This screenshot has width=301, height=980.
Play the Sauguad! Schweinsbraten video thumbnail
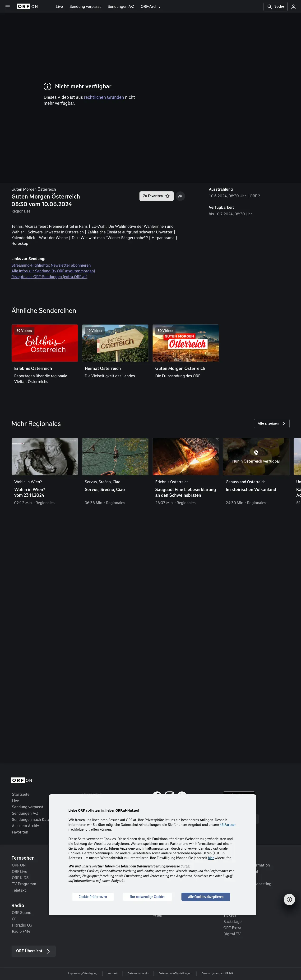[x=185, y=457]
